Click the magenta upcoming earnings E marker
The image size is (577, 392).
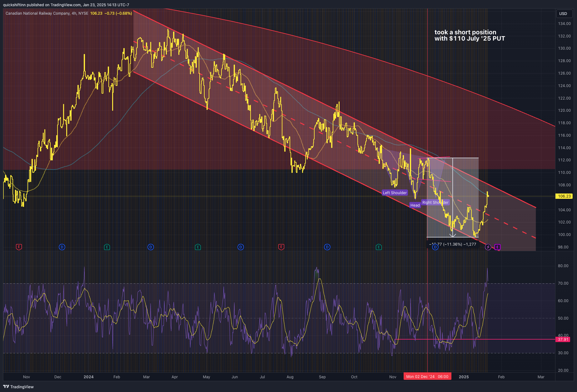(497, 247)
